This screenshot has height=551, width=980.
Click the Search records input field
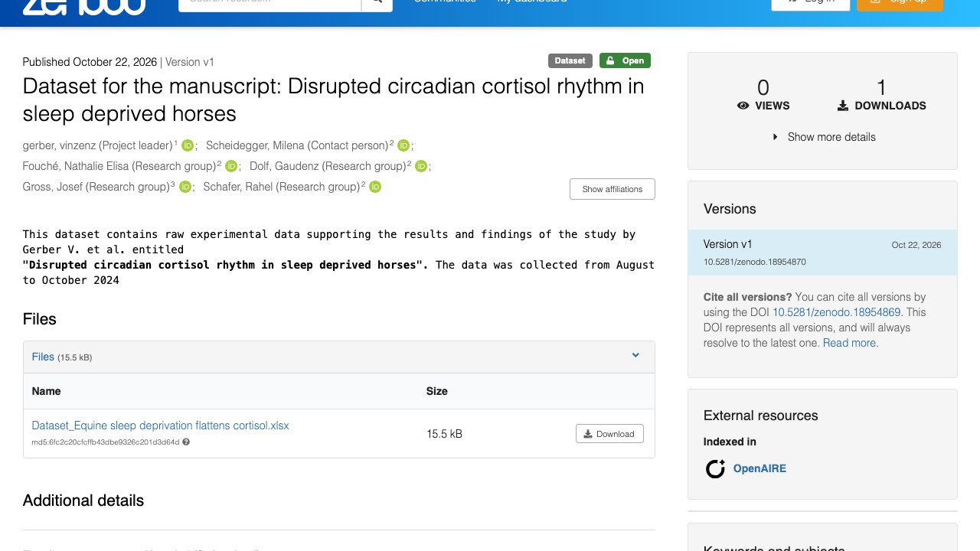pyautogui.click(x=270, y=2)
